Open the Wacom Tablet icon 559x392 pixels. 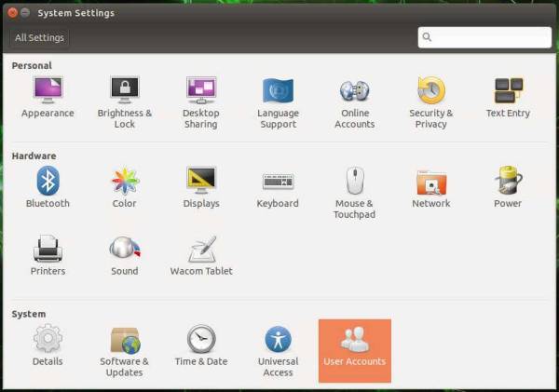202,249
